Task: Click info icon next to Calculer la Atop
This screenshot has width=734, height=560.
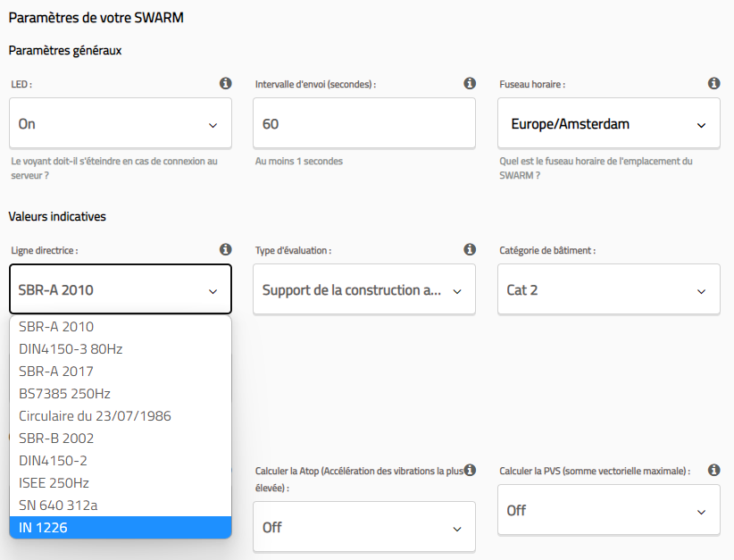Action: [x=470, y=470]
